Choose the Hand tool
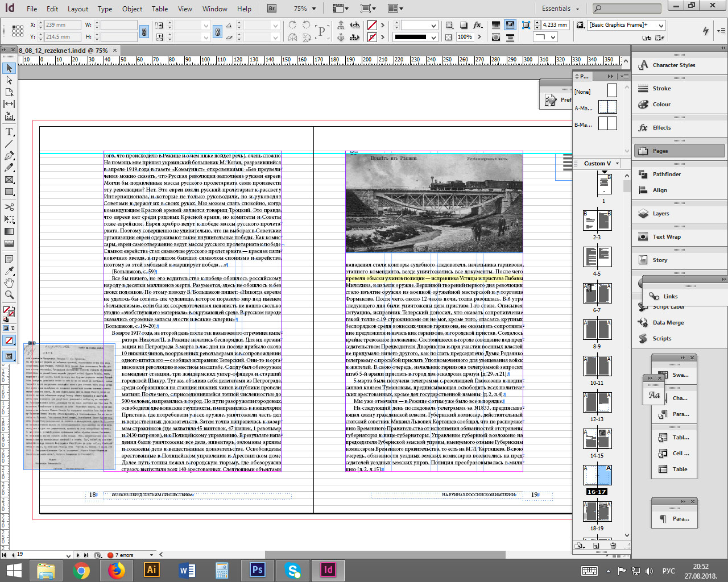Screen dimensions: 728x582 [x=9, y=282]
